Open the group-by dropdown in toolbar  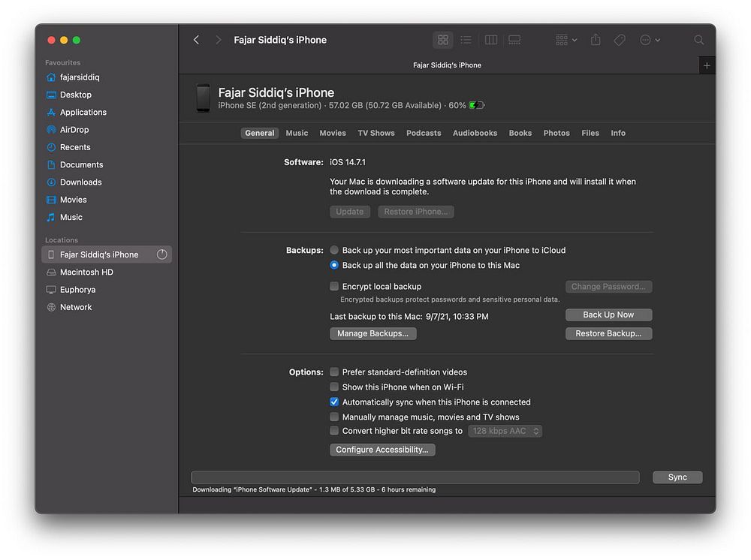point(566,41)
